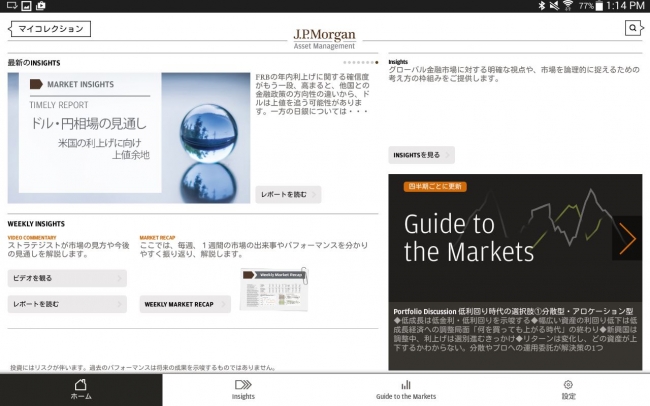
Task: Select the last active carousel dot
Action: coord(376,63)
